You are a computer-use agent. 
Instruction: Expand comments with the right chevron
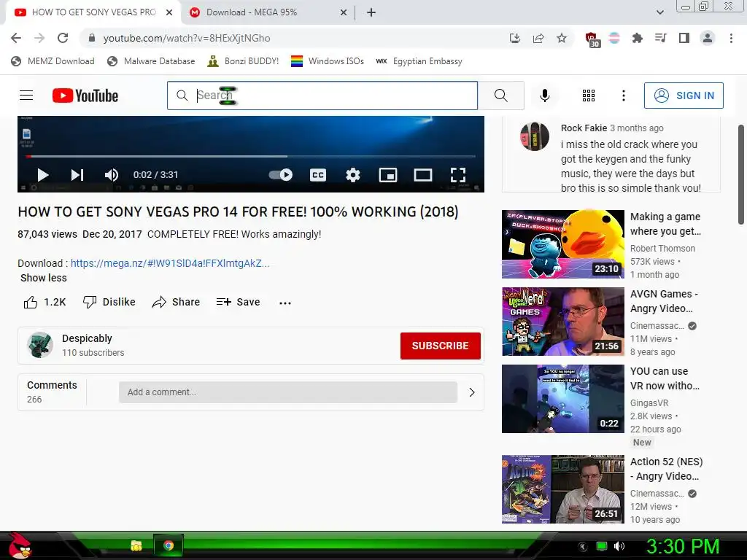472,392
